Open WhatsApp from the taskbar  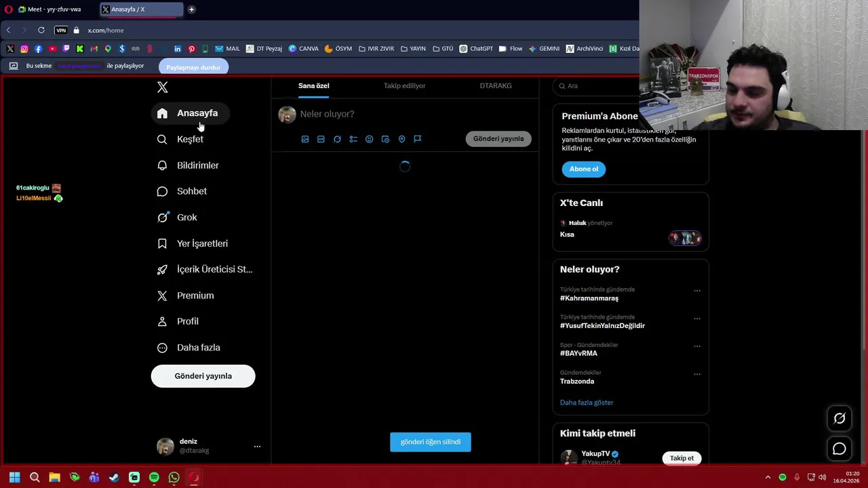(x=174, y=477)
